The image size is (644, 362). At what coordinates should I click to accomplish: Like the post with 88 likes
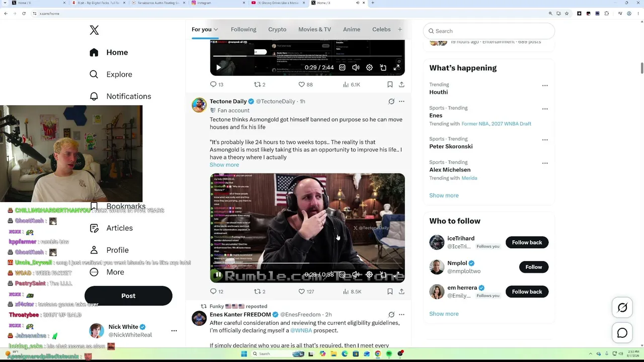[x=305, y=84]
